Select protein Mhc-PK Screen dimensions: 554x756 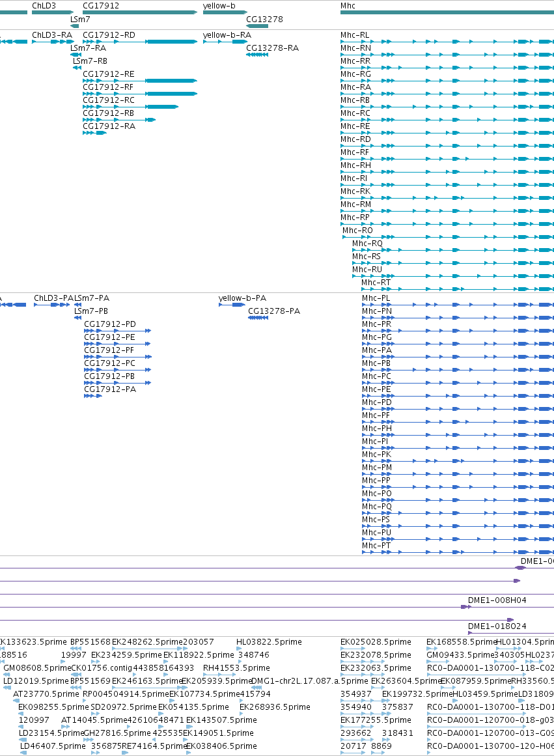tap(376, 455)
